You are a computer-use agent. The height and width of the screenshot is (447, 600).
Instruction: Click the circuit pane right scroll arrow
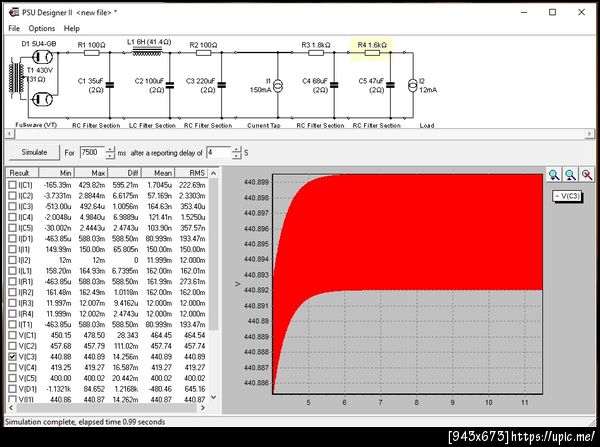[x=590, y=134]
